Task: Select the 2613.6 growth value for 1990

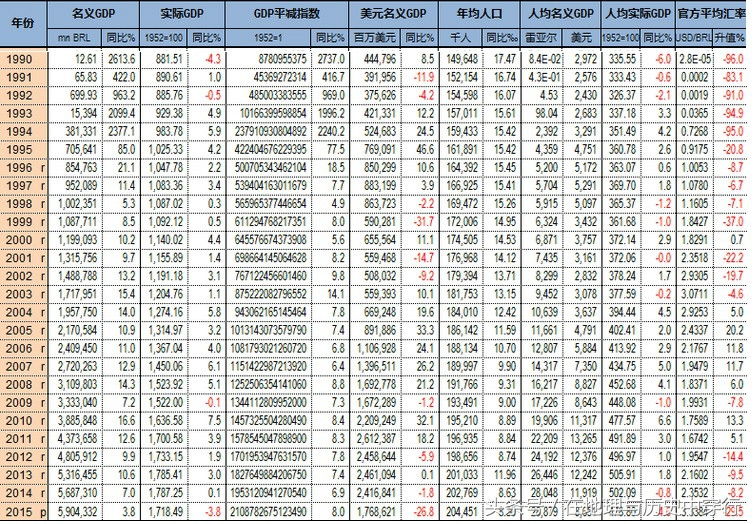Action: (x=121, y=59)
